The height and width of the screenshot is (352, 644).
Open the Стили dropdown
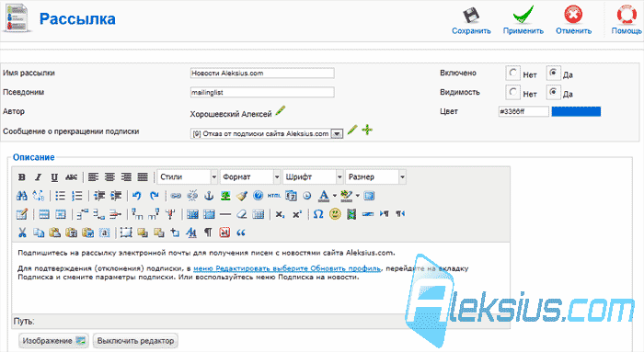[188, 176]
